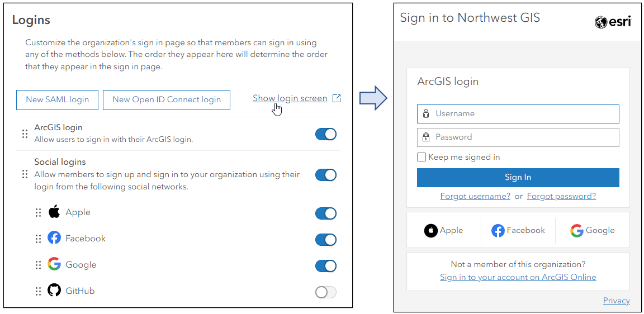
Task: Click the Apple logo icon in Social logins list
Action: coord(54,212)
